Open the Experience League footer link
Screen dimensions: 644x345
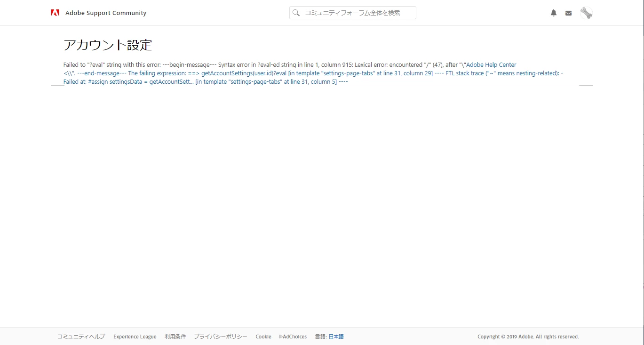[x=135, y=337]
